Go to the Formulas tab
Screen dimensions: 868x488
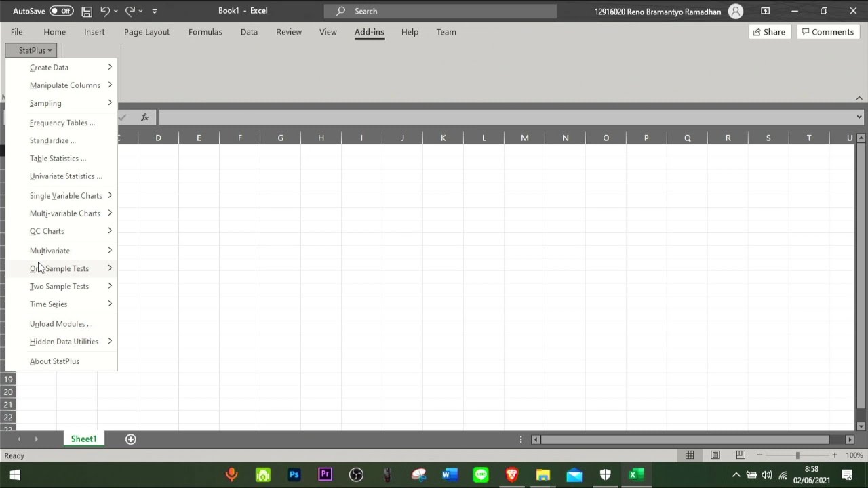click(x=205, y=32)
